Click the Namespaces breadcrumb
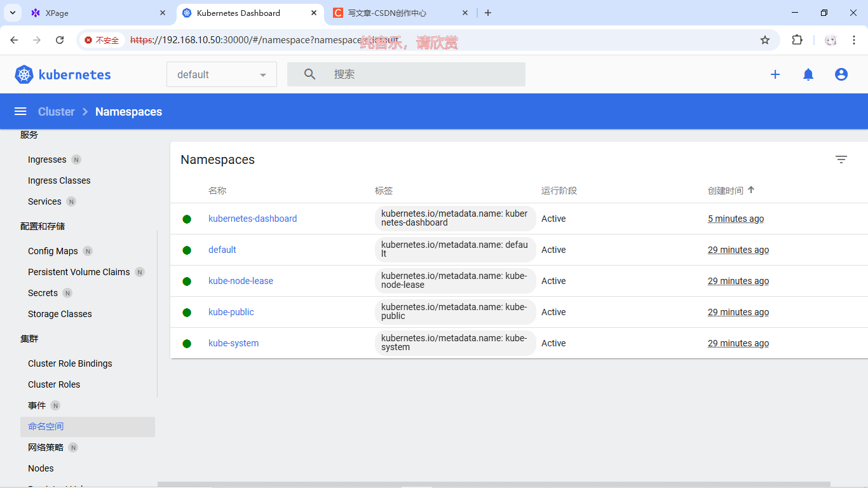 [128, 111]
